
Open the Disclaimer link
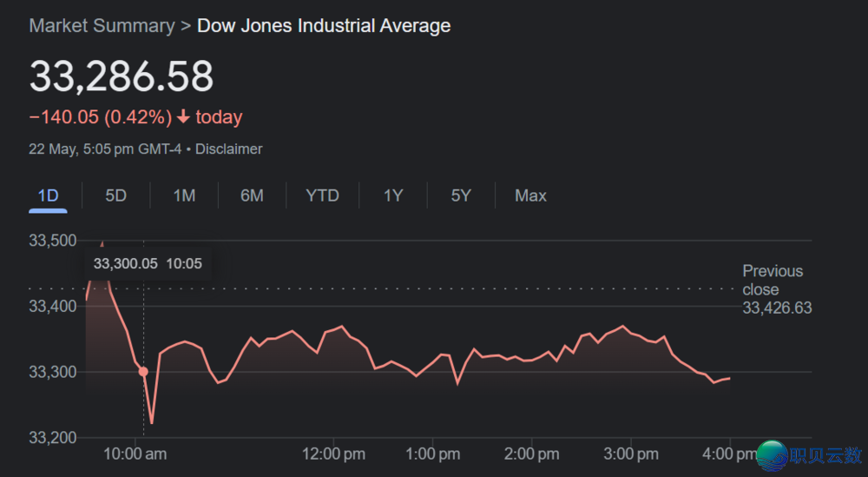click(228, 149)
